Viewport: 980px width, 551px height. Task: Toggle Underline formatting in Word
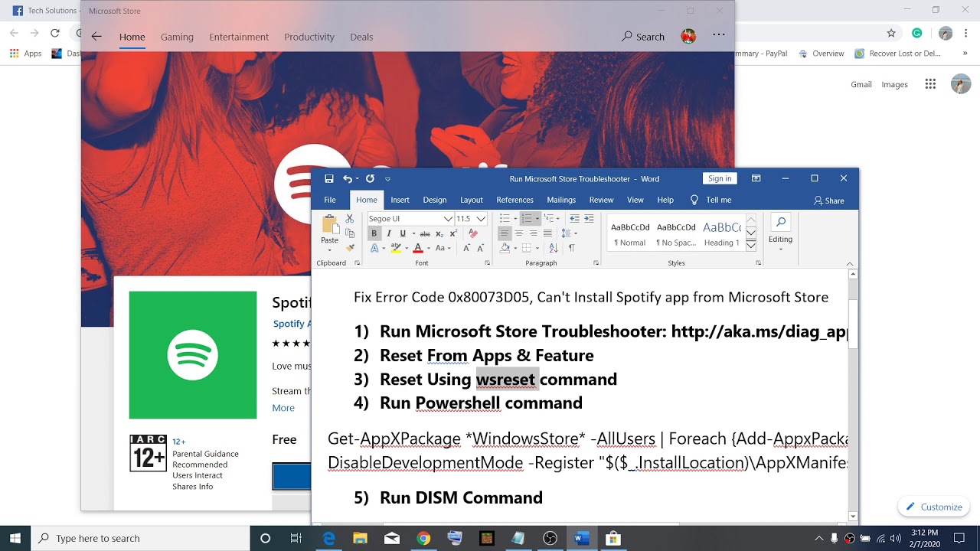point(403,233)
